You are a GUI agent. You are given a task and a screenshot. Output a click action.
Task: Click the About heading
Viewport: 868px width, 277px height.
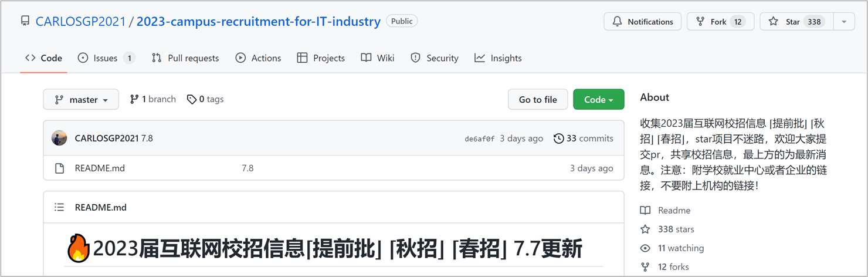(x=655, y=97)
